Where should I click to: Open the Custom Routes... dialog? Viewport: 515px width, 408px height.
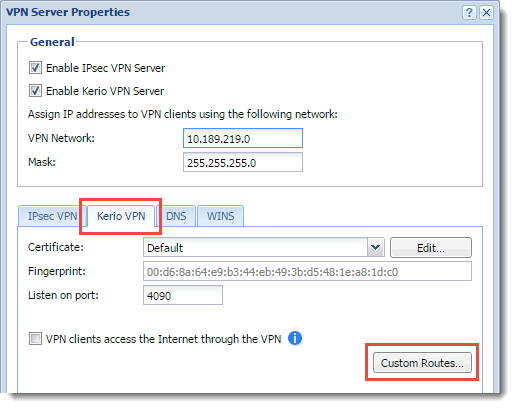click(422, 363)
